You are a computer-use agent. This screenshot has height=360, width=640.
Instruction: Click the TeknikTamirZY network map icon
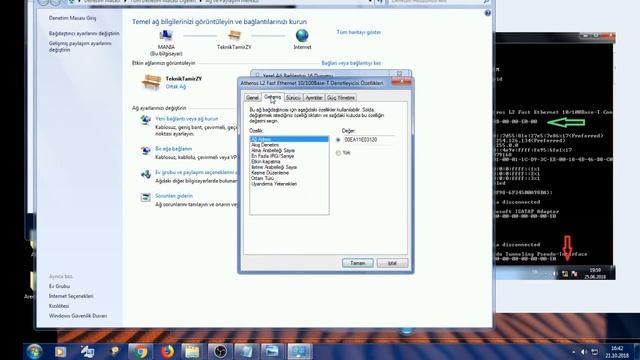[x=234, y=36]
